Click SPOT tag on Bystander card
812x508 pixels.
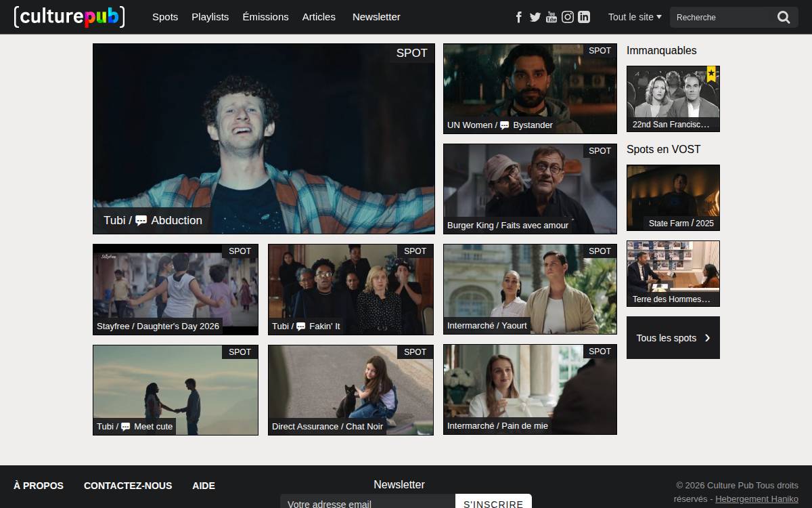[x=600, y=51]
